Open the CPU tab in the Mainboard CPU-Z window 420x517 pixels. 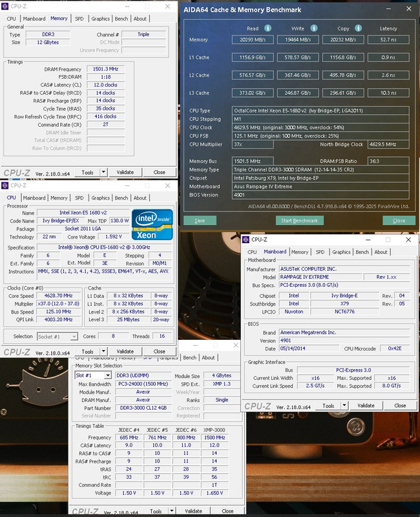tap(252, 252)
